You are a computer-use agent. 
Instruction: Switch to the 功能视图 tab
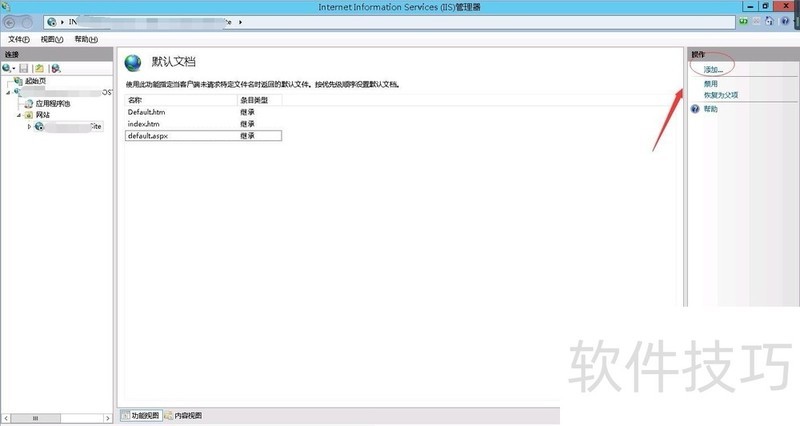tap(140, 416)
